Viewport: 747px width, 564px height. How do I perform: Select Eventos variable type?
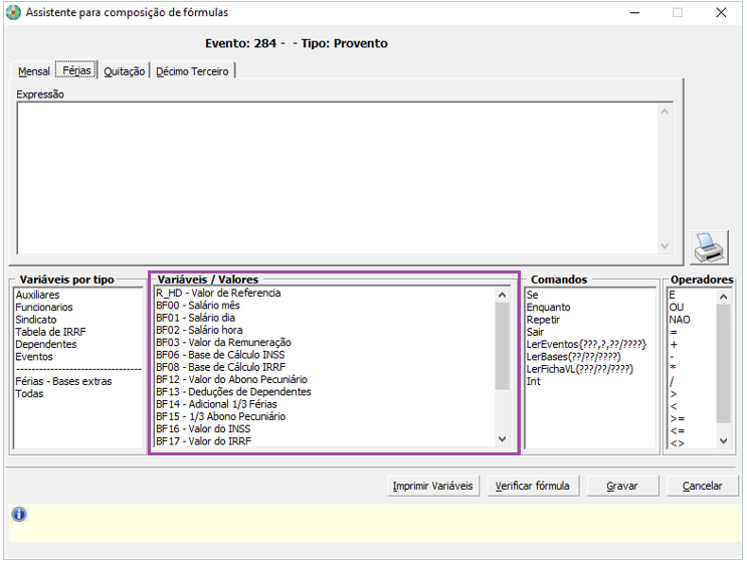pyautogui.click(x=34, y=357)
